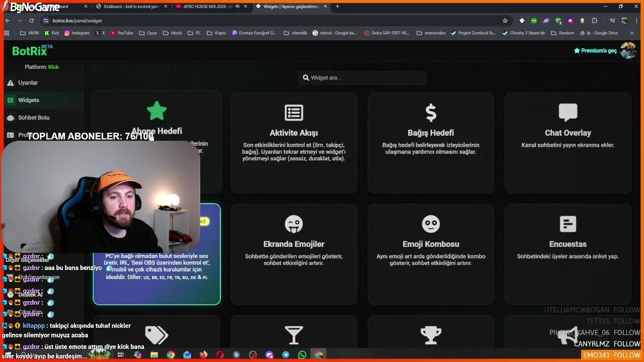Open the memevideo bookmark folder
This screenshot has height=362, width=644.
click(x=431, y=33)
